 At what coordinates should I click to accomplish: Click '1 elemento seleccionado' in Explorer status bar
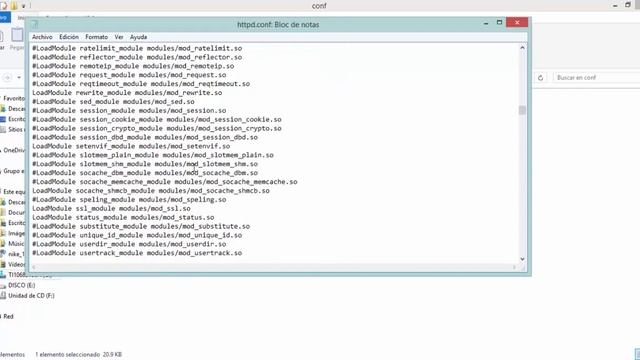[68, 354]
